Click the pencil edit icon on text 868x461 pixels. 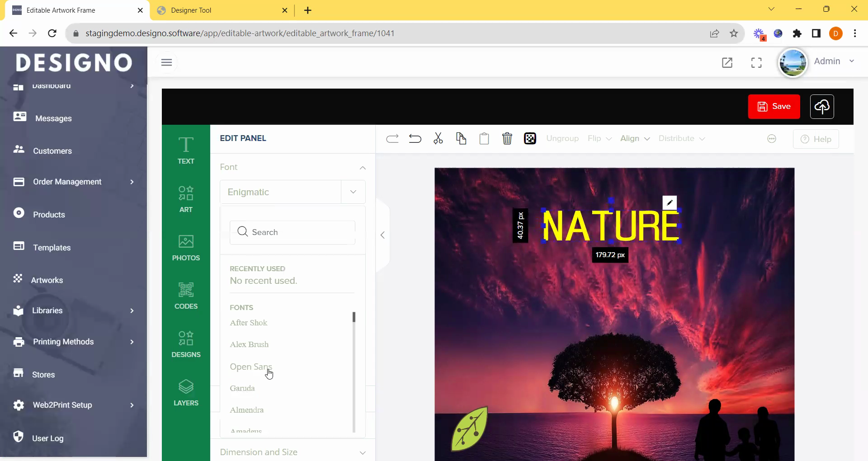670,203
